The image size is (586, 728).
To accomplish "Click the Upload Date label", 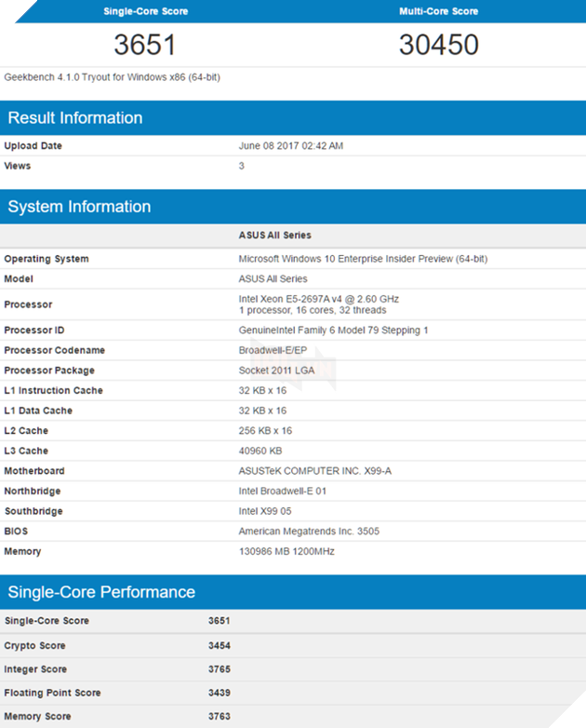I will pos(33,146).
